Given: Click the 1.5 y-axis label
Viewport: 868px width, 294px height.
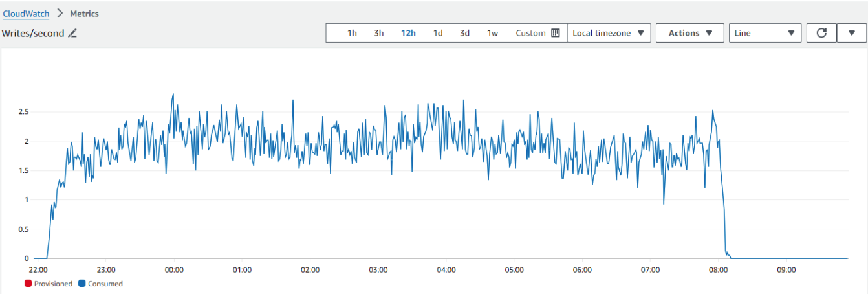Looking at the screenshot, I should tap(23, 170).
